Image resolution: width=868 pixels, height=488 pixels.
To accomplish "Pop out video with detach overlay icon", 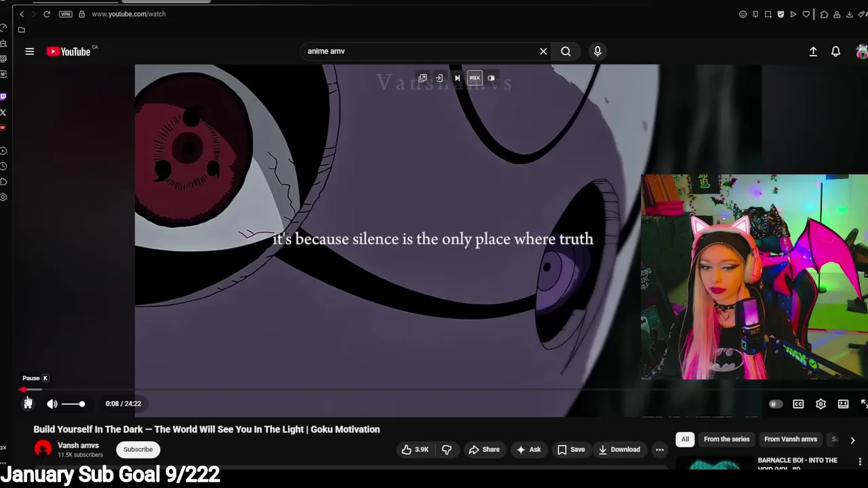I will pyautogui.click(x=422, y=78).
